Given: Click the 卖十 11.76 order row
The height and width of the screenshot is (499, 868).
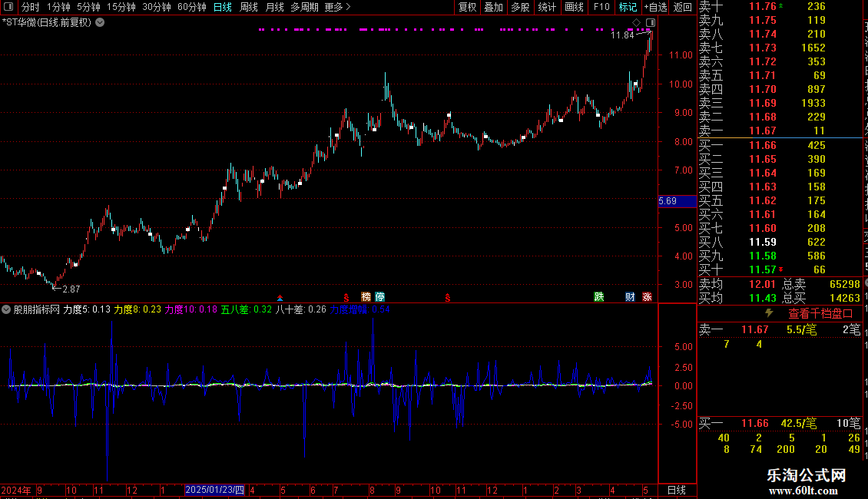Looking at the screenshot, I should click(780, 7).
